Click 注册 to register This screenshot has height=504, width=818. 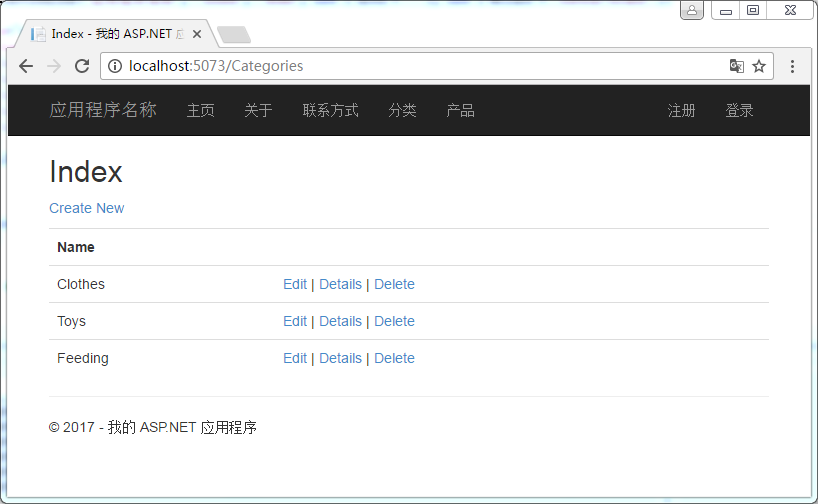pyautogui.click(x=681, y=111)
